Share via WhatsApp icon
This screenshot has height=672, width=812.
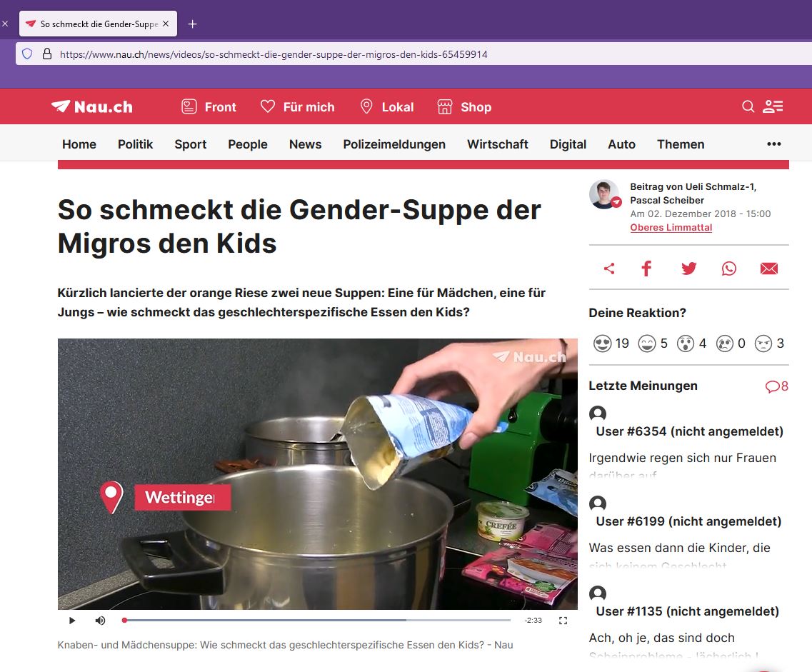(x=728, y=269)
